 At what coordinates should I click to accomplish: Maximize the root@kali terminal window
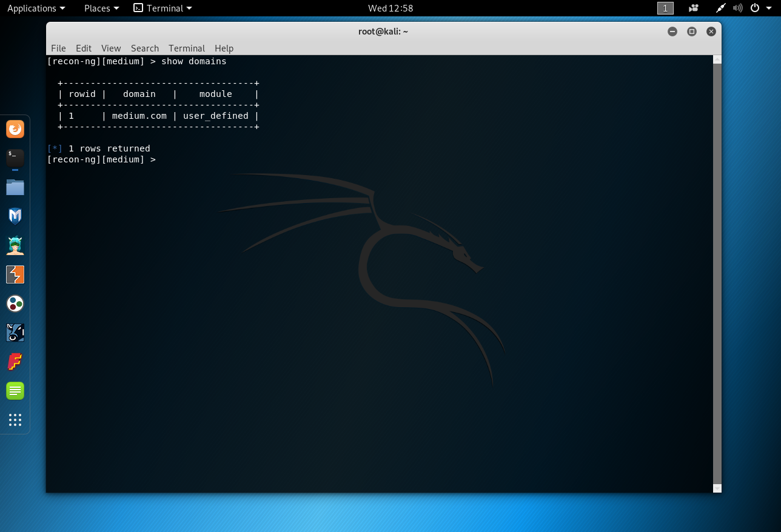pyautogui.click(x=692, y=32)
